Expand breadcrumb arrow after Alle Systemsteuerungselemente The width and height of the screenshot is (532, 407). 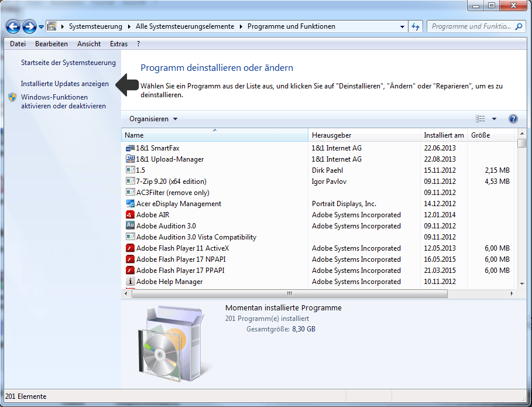click(241, 26)
